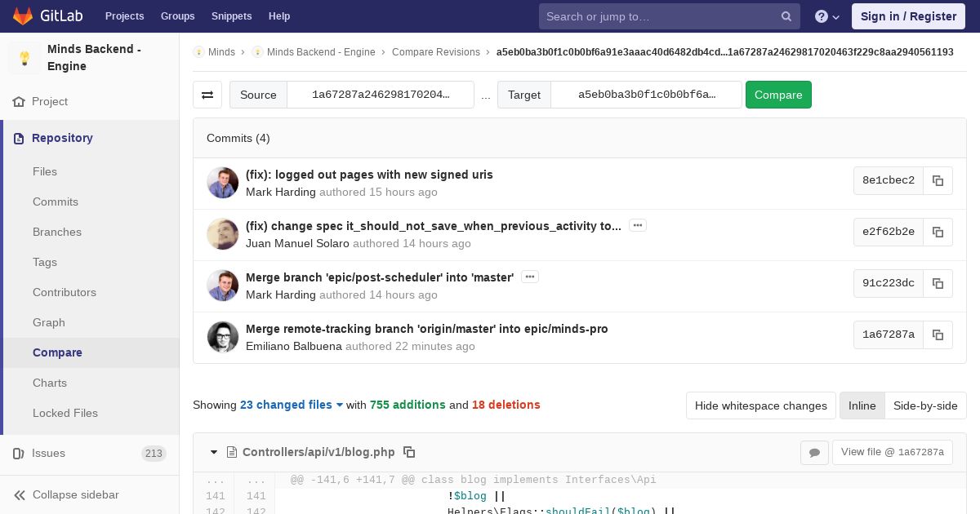Click the search magnifier icon
Image resolution: width=980 pixels, height=514 pixels.
coord(786,16)
